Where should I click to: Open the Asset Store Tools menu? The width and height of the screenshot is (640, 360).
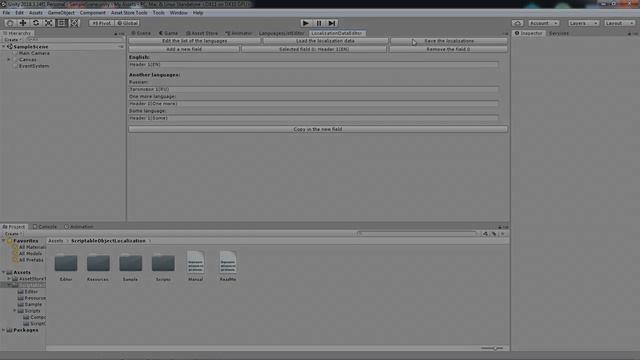[129, 13]
